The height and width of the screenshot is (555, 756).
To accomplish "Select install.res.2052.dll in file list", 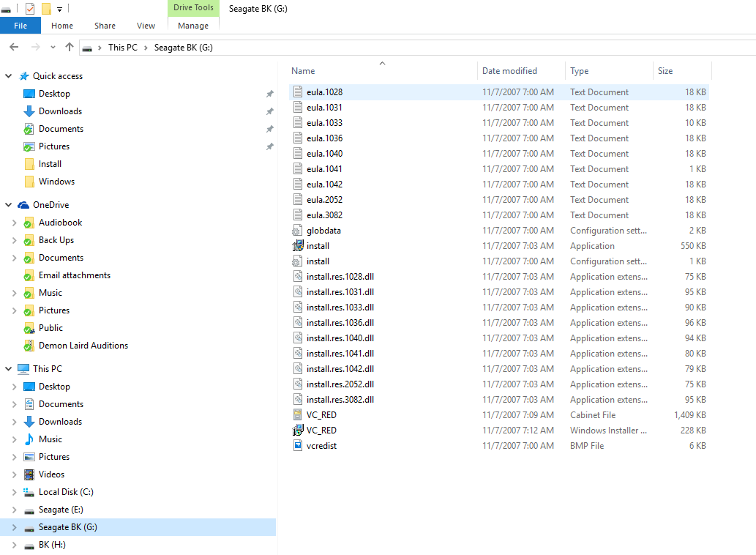I will (340, 384).
